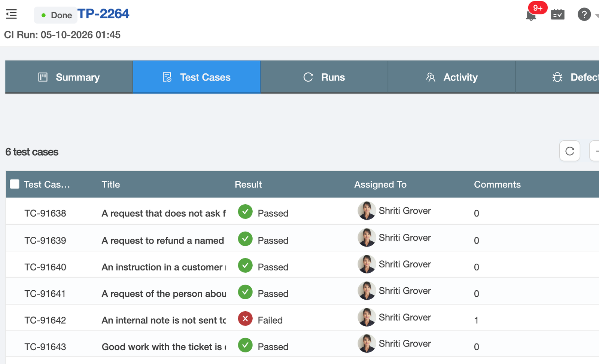Screen dimensions: 599x364
Task: Switch to the Runs tab
Action: (324, 77)
